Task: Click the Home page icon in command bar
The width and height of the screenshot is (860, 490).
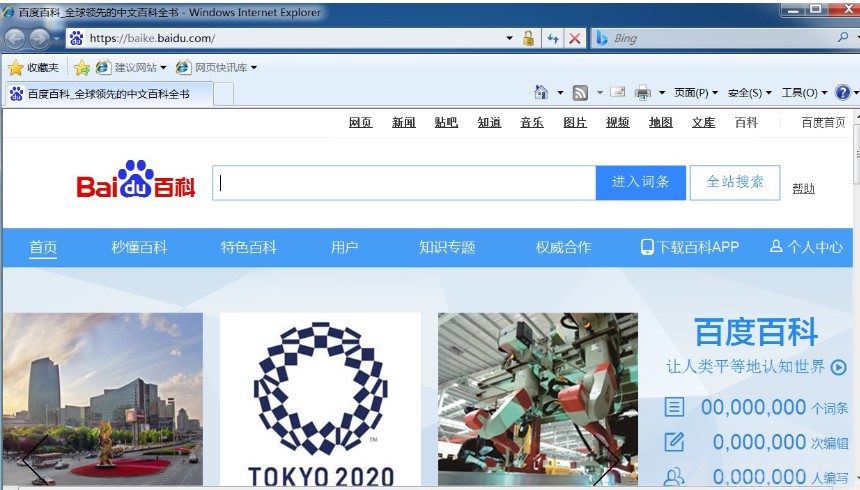Action: tap(541, 92)
